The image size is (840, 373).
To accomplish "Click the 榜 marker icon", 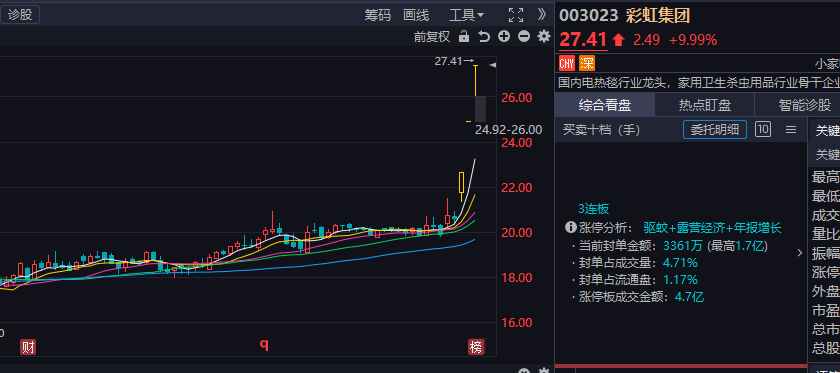I will point(476,347).
